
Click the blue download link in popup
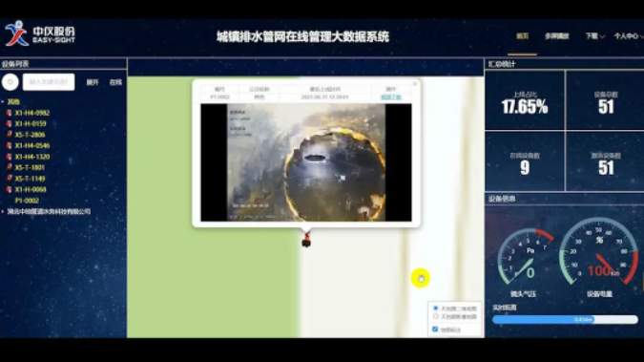pos(390,97)
